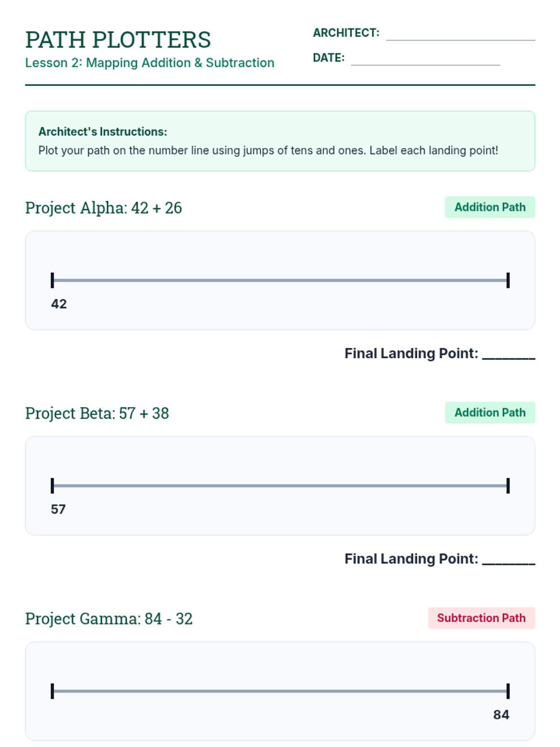Viewport: 560px width, 747px height.
Task: Click the right tick above 84
Action: [x=508, y=691]
